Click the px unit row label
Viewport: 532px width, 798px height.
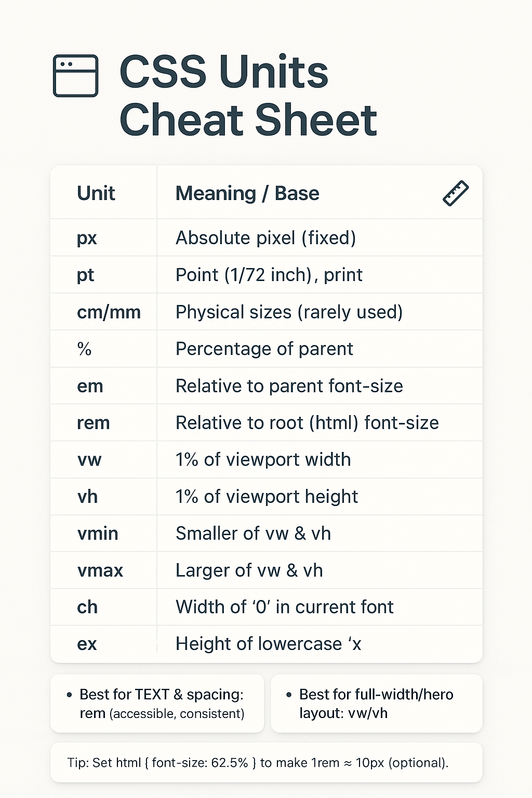[x=87, y=238]
